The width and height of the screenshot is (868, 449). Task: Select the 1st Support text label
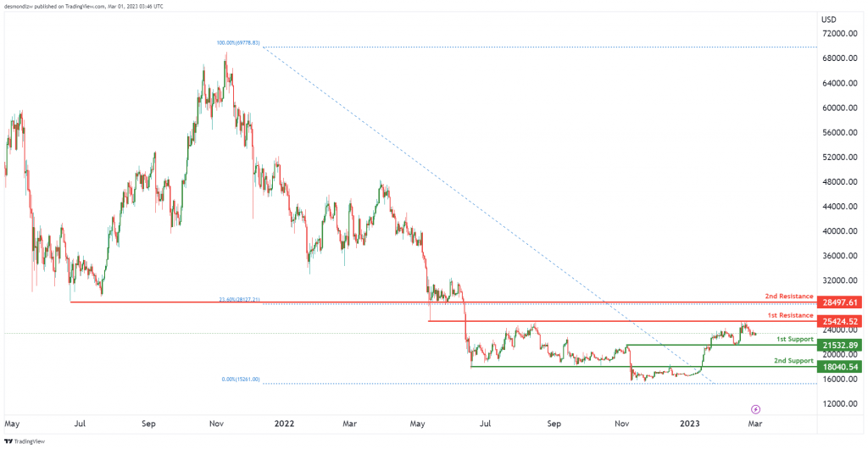pos(794,339)
